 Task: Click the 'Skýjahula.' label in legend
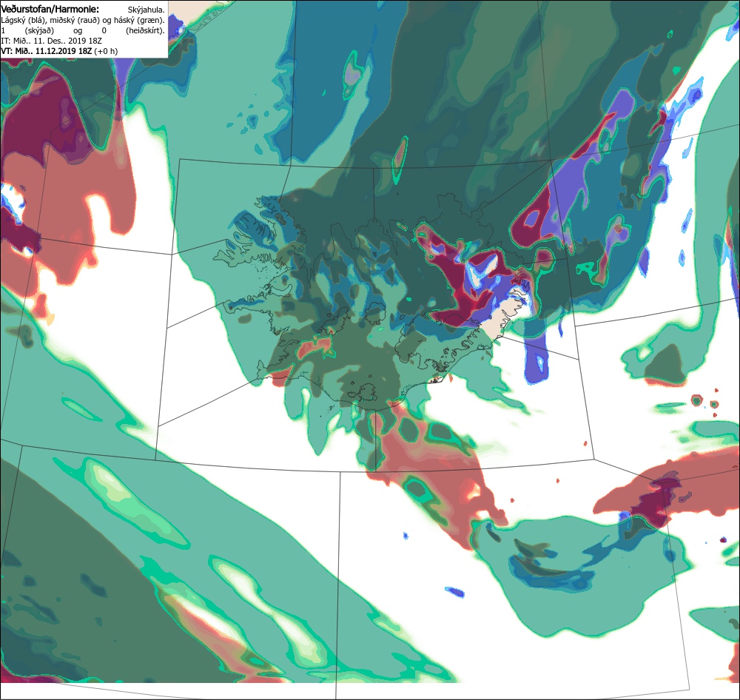pyautogui.click(x=146, y=10)
